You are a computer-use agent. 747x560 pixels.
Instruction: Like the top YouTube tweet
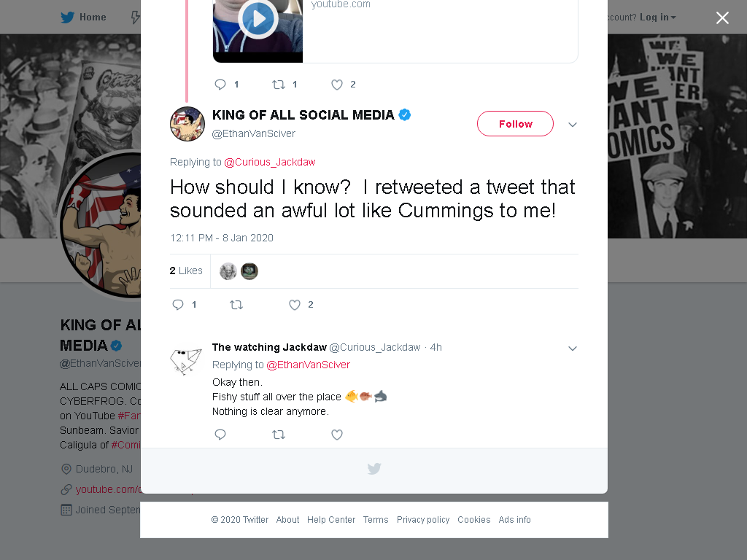(x=337, y=85)
